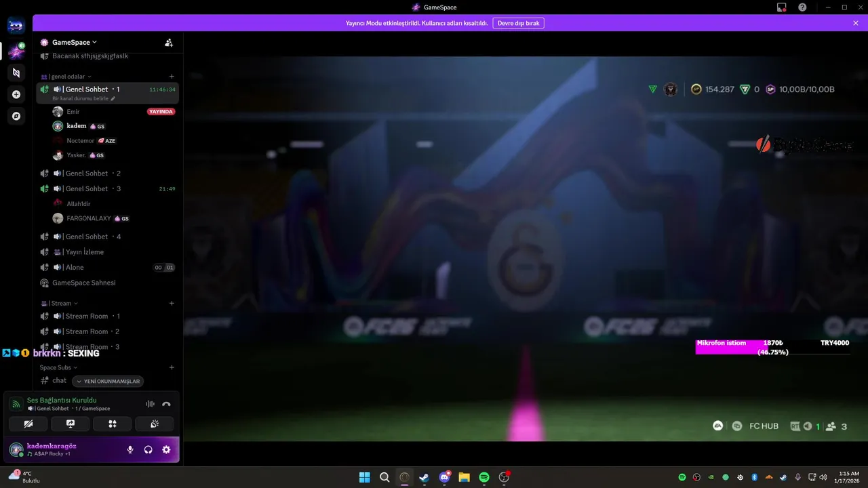Open Discord from the taskbar
Screen dimensions: 868x488
pos(444,477)
